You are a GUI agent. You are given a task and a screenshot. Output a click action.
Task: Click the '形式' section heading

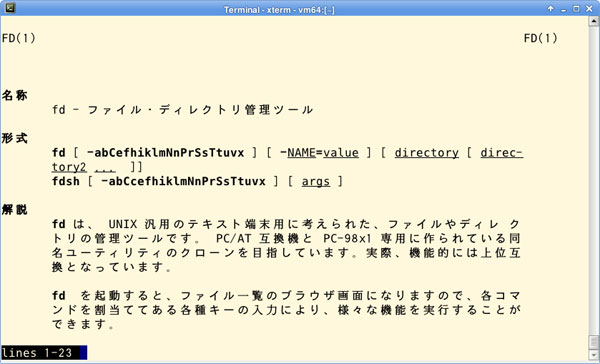click(x=15, y=138)
